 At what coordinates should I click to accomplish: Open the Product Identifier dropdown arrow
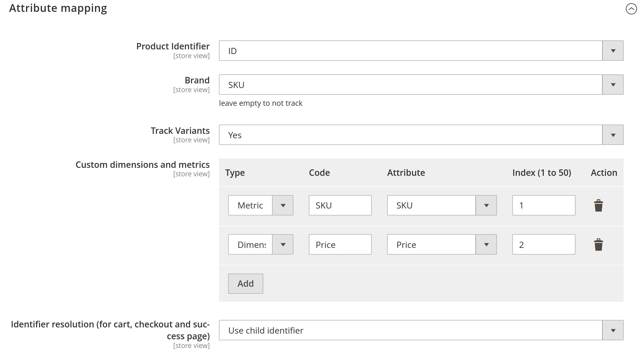click(x=613, y=50)
